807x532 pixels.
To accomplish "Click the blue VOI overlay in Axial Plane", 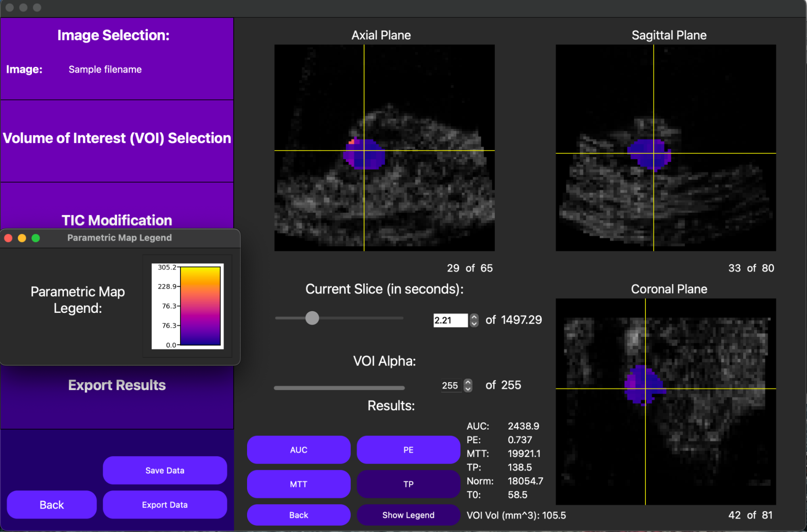I will click(365, 154).
